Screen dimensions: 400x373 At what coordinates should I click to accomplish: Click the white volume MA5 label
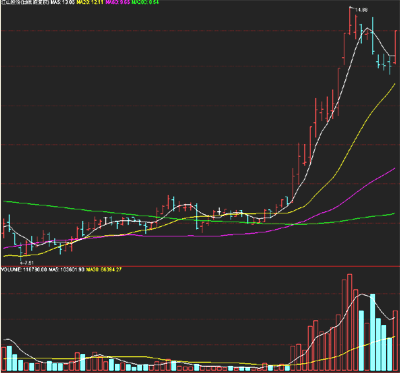(67, 269)
